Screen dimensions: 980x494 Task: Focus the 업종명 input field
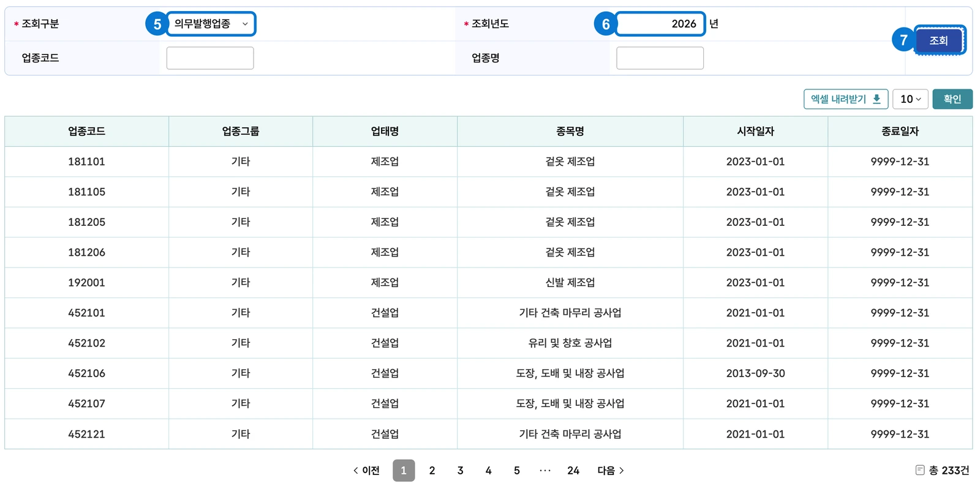click(x=660, y=58)
